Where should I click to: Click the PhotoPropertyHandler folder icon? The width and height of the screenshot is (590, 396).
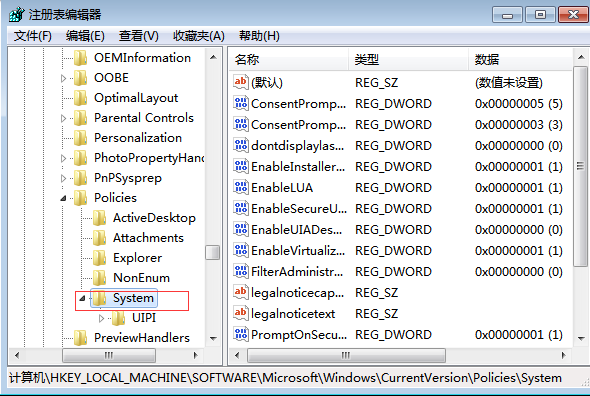[81, 158]
